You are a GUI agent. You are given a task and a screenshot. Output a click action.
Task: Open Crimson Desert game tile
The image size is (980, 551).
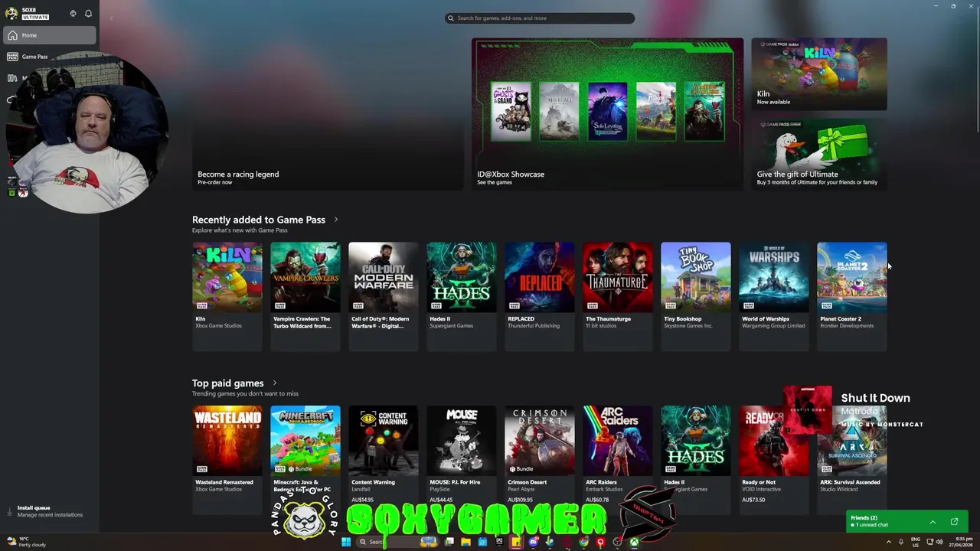[x=540, y=459]
